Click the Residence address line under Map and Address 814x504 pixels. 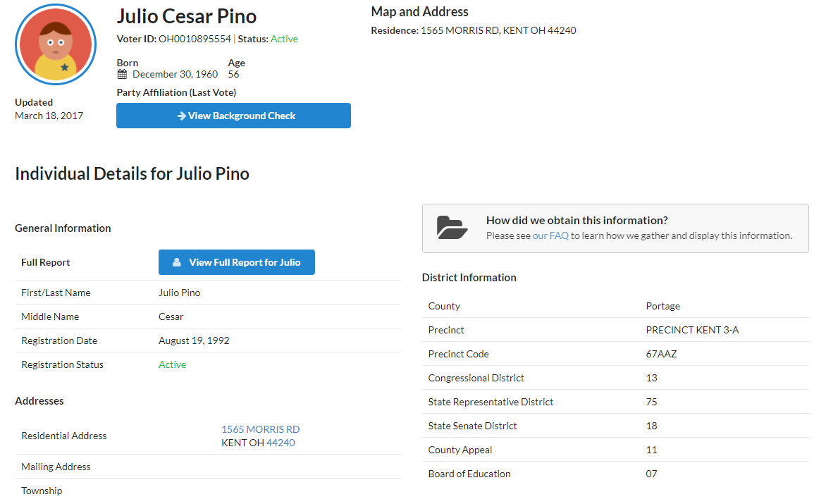(474, 30)
